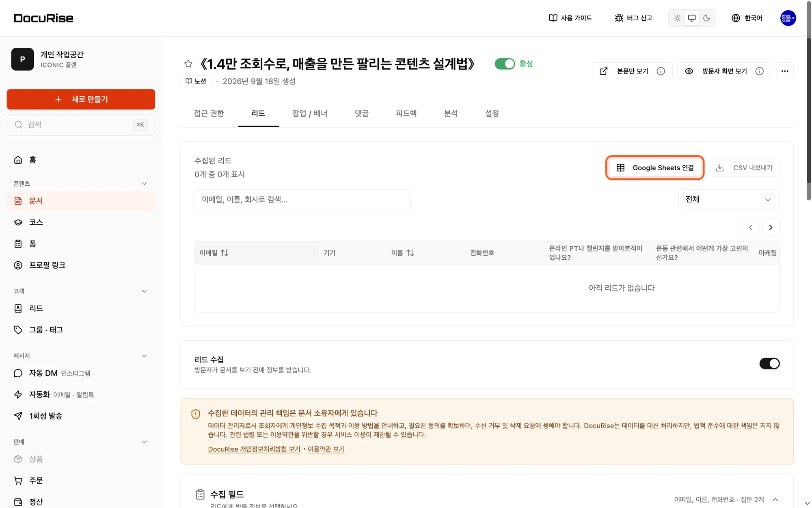This screenshot has height=508, width=812.
Task: Sort leads by 이름 column arrows
Action: click(x=410, y=253)
